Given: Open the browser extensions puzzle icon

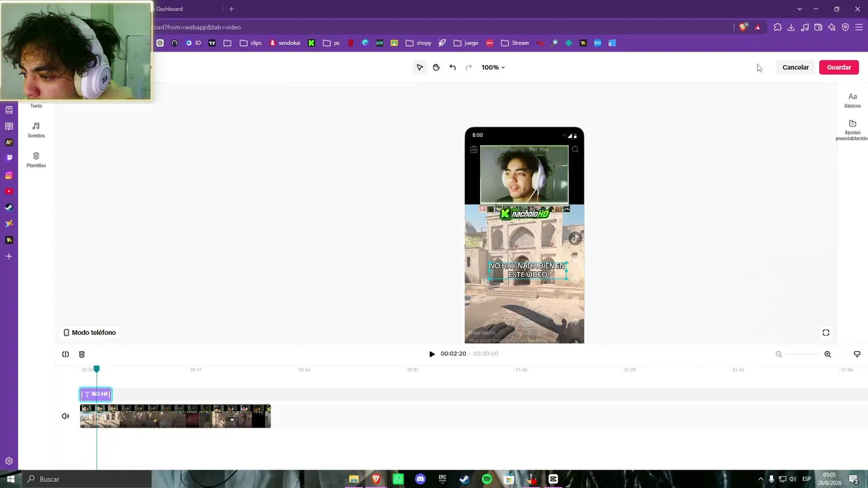Looking at the screenshot, I should pyautogui.click(x=778, y=27).
